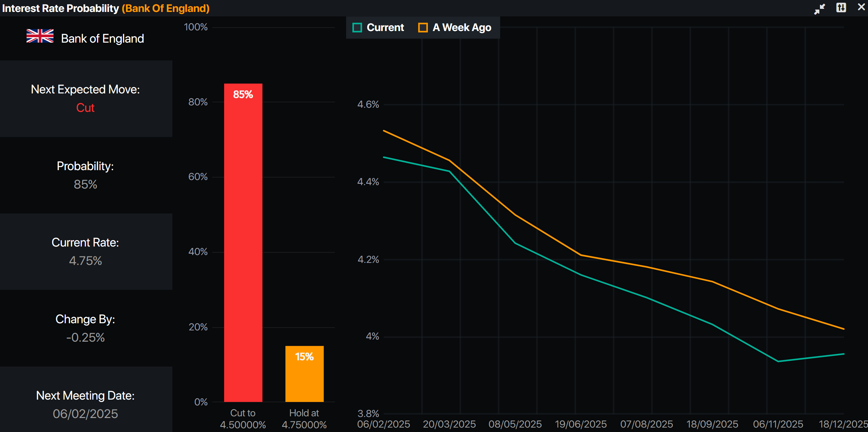Click the 'Cut to 4.50000%' axis label
Viewport: 868px width, 432px height.
pos(243,419)
